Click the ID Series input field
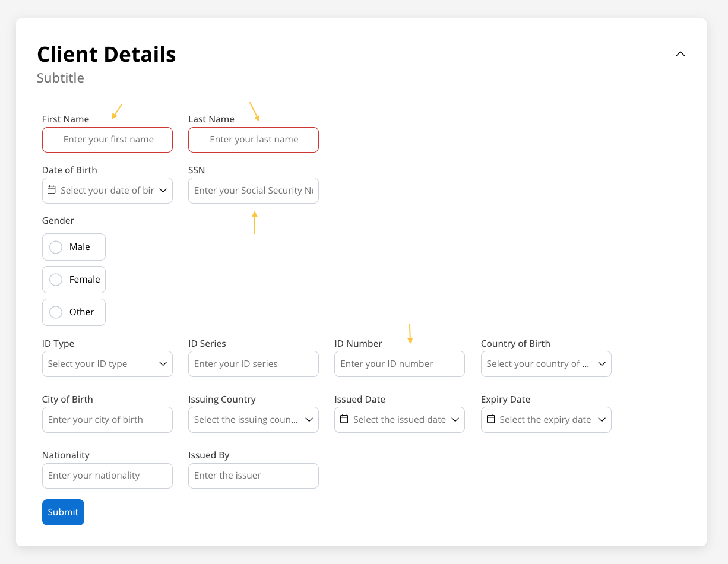The image size is (728, 564). (x=254, y=364)
